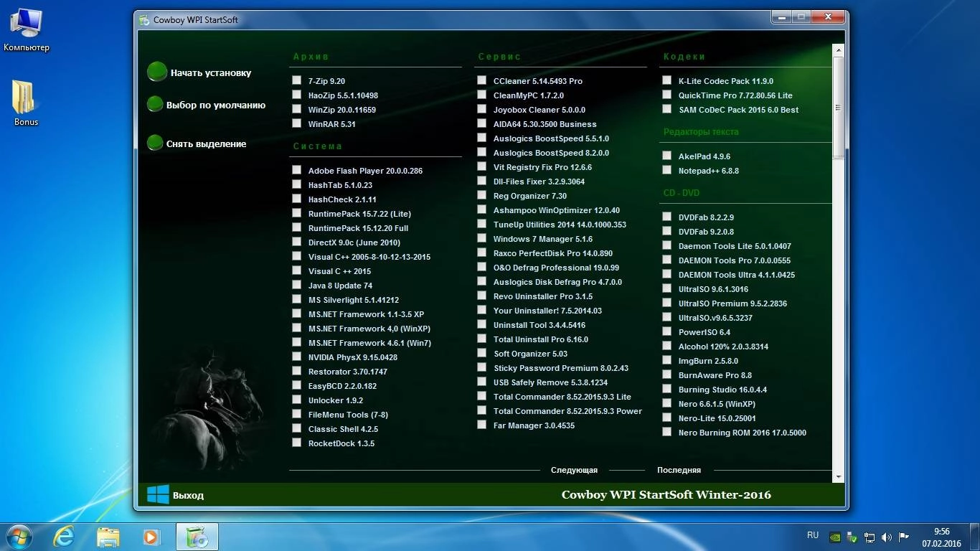Click EasyBCD 2.2.0.182 label

tap(342, 386)
